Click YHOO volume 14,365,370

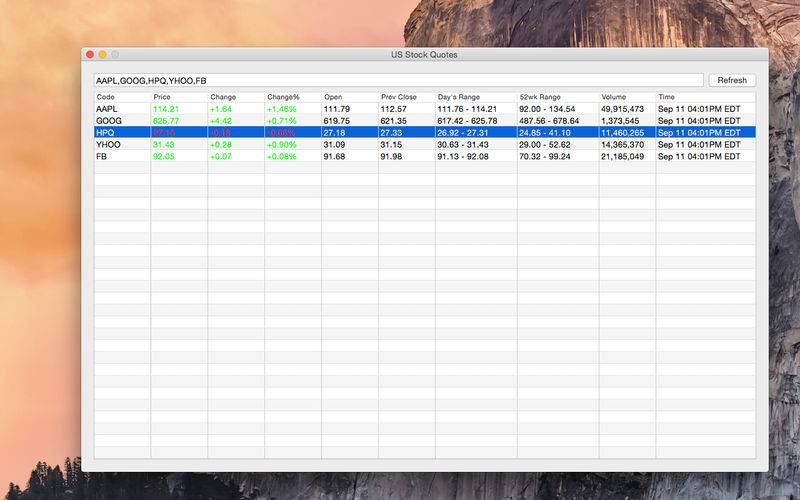(x=622, y=144)
